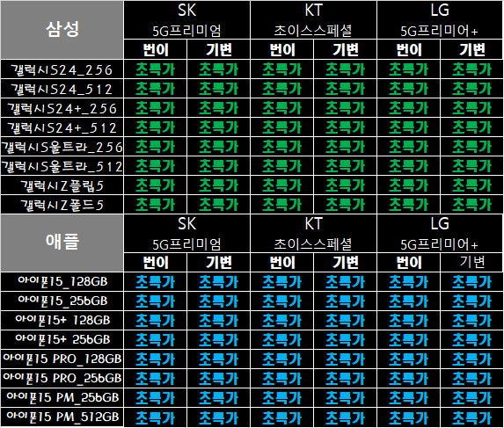Click 초특가 for 갤럭시Z플립5 KT 기변
Image resolution: width=504 pixels, height=428 pixels.
tap(345, 185)
